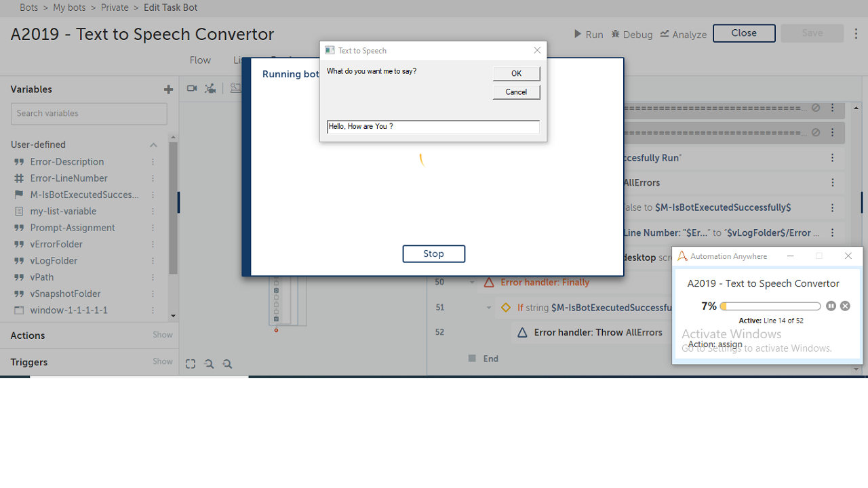Go to the Bots breadcrumb
The height and width of the screenshot is (488, 868).
coord(29,7)
